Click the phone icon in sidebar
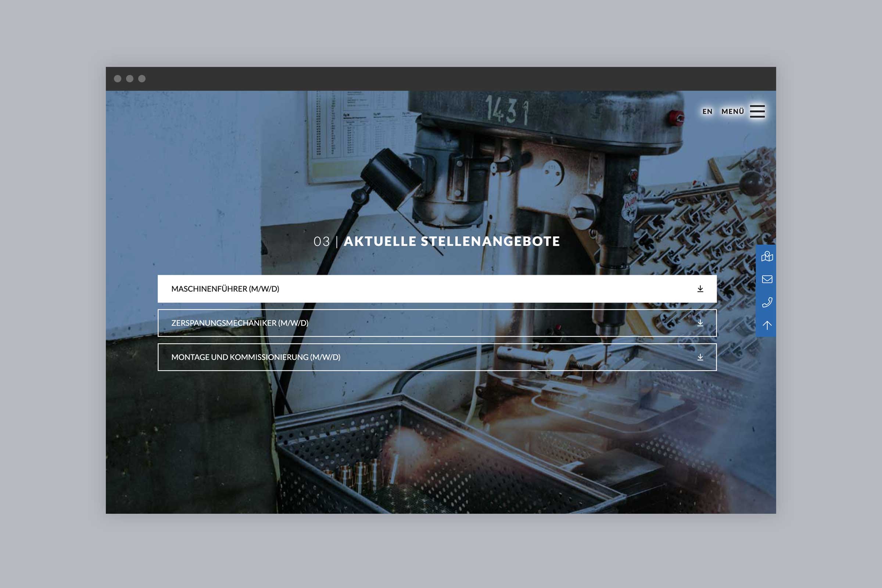This screenshot has height=588, width=882. [767, 302]
